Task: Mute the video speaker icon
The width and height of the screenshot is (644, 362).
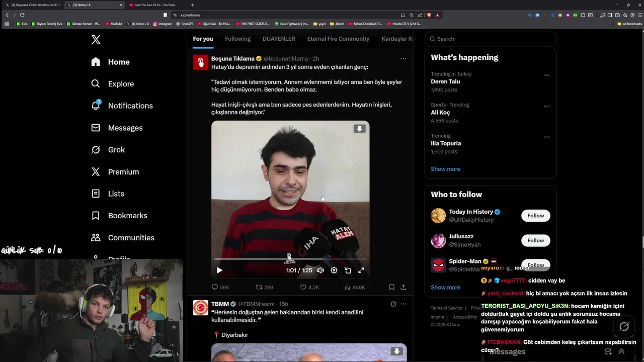Action: coord(320,270)
